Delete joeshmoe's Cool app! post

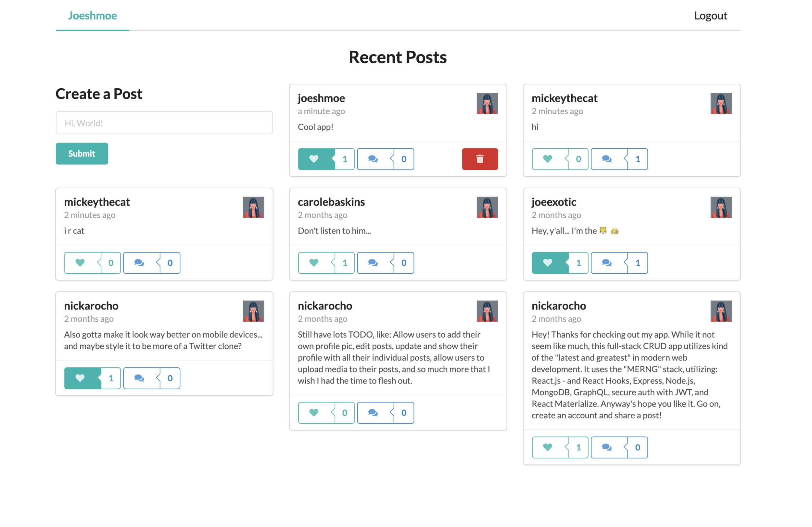pos(480,159)
